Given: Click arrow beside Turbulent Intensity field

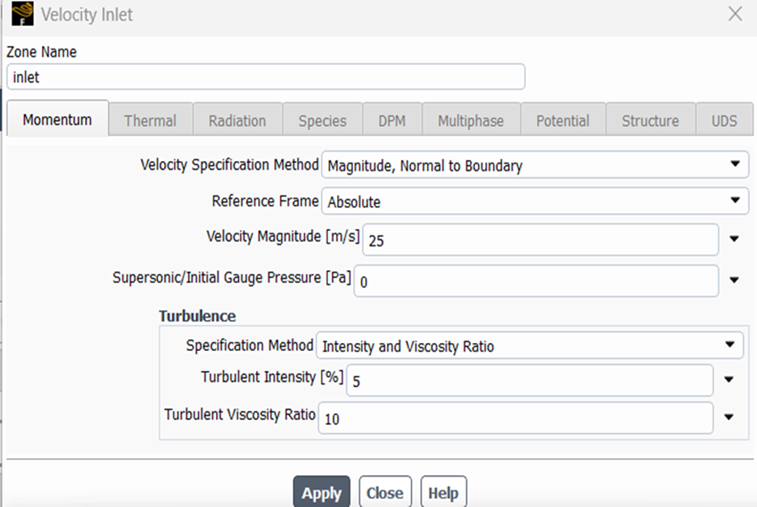Looking at the screenshot, I should click(730, 380).
